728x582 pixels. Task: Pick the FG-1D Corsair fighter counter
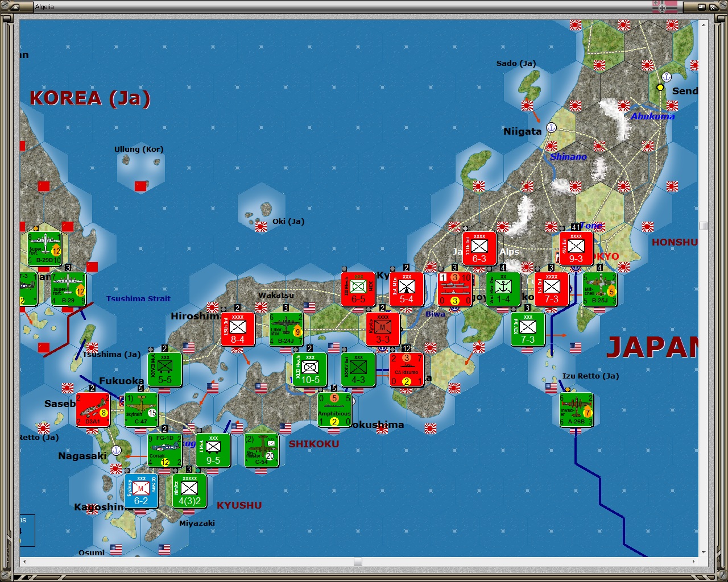point(165,450)
